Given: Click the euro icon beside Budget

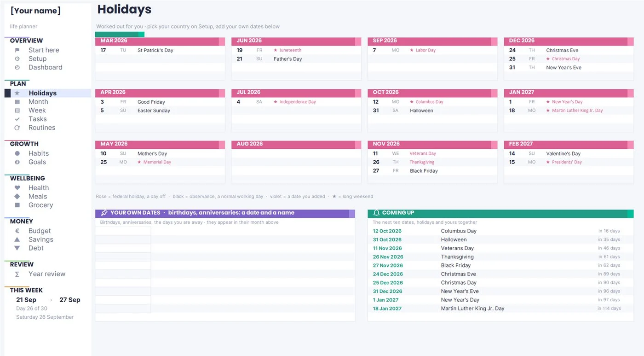Looking at the screenshot, I should click(17, 231).
